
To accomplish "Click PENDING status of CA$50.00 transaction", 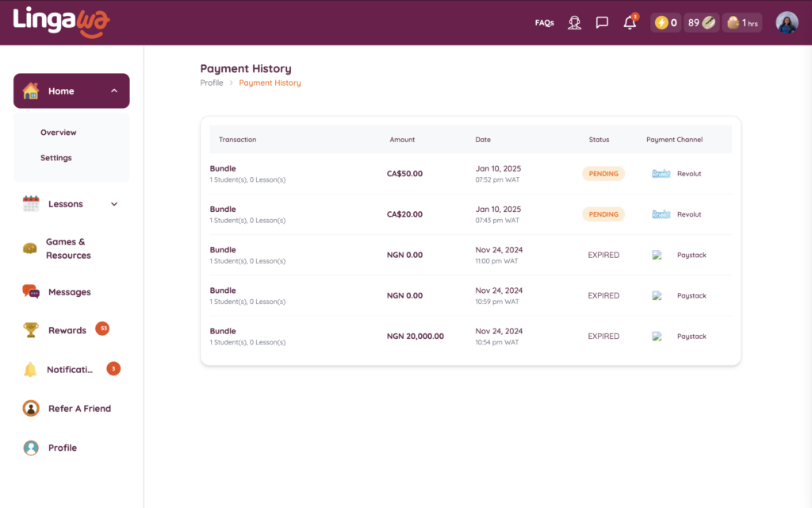I will pyautogui.click(x=603, y=174).
